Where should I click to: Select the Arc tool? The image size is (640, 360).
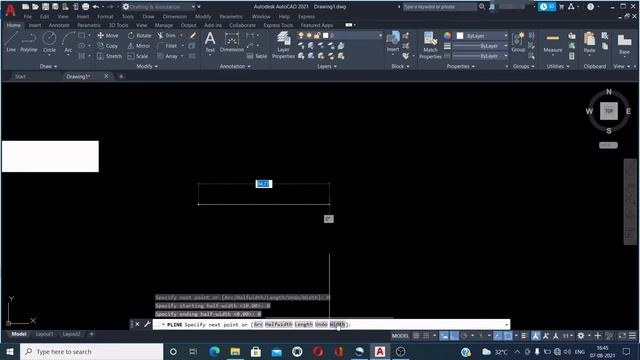(x=68, y=42)
